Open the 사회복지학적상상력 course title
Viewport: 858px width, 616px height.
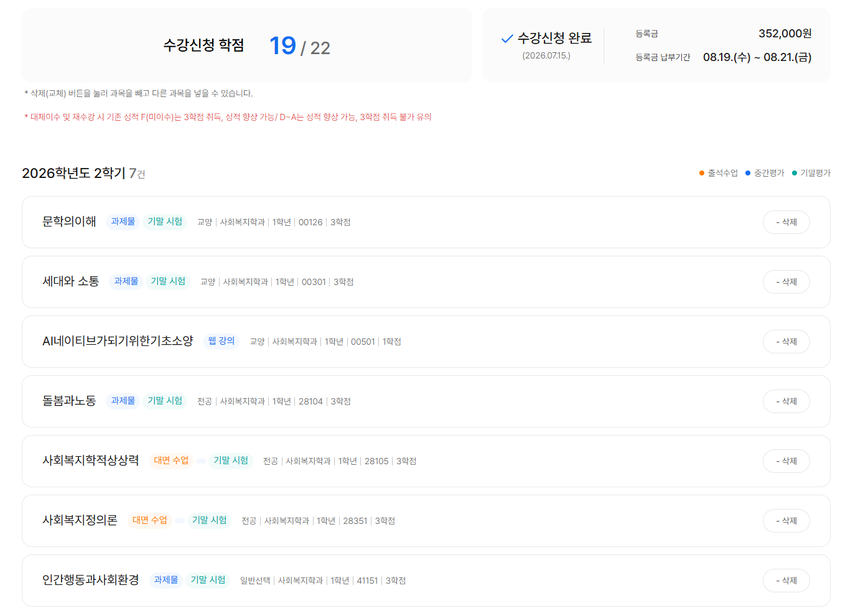[x=91, y=460]
